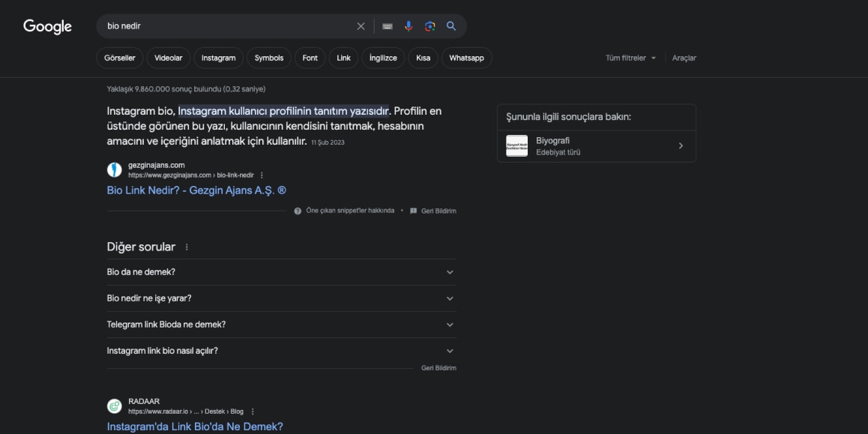Expand "Bio da ne demek?" question
Image resolution: width=868 pixels, height=434 pixels.
tap(281, 272)
